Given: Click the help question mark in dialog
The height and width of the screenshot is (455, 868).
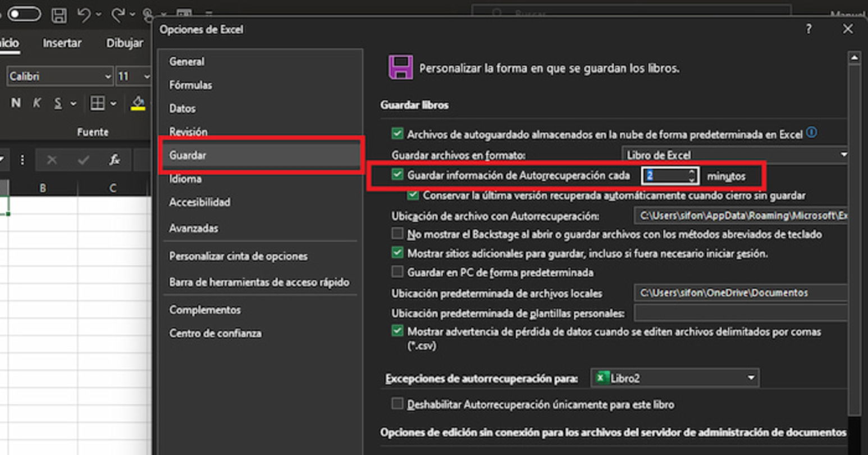Looking at the screenshot, I should pyautogui.click(x=808, y=29).
